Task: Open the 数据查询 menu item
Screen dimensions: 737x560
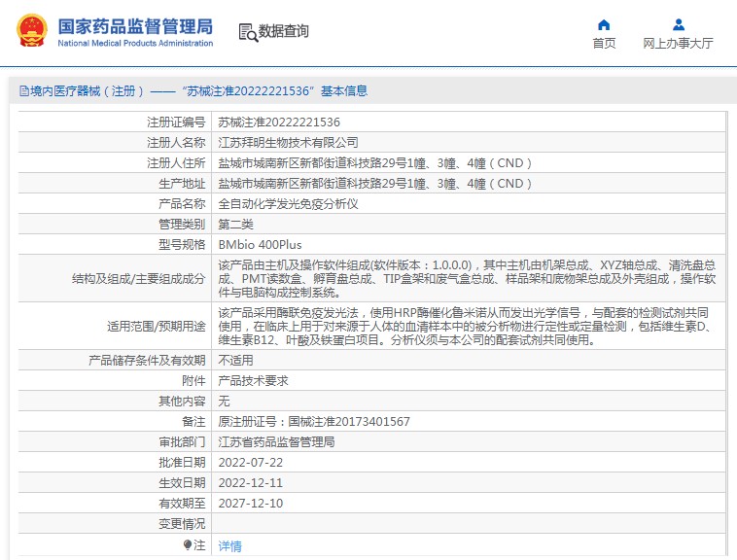Action: (x=284, y=31)
